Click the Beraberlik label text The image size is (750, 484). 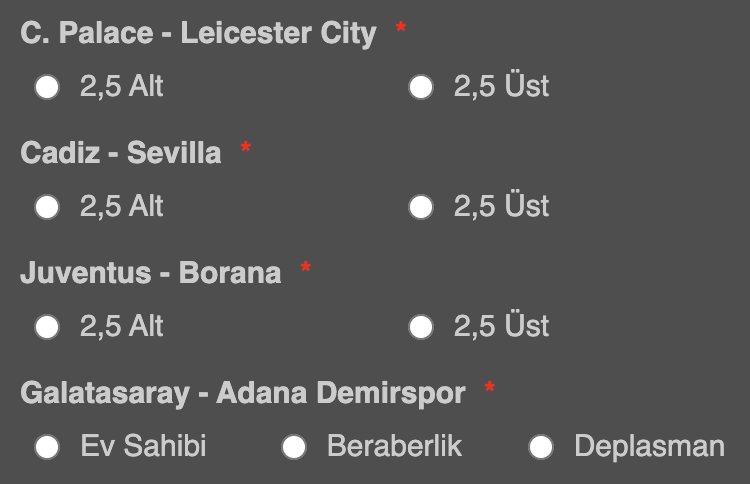tap(395, 446)
